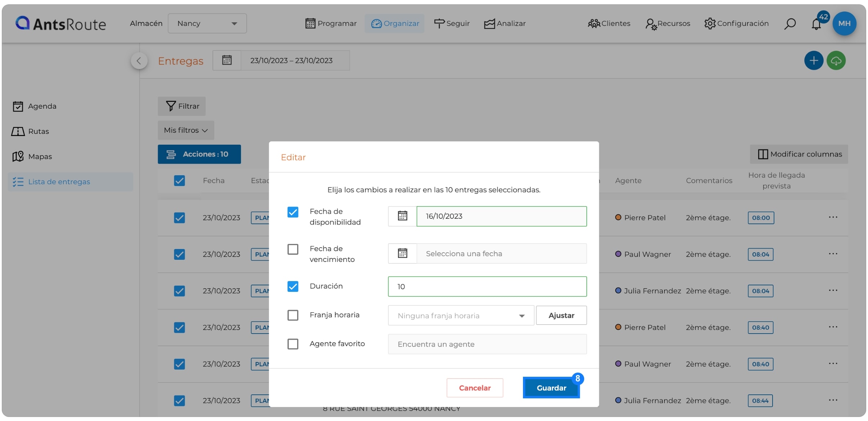Click the 08:44 arrival time badge
This screenshot has height=421, width=868.
coord(760,400)
